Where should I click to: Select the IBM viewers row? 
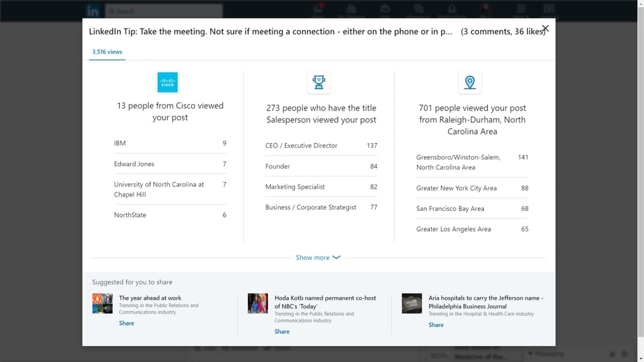pyautogui.click(x=170, y=143)
